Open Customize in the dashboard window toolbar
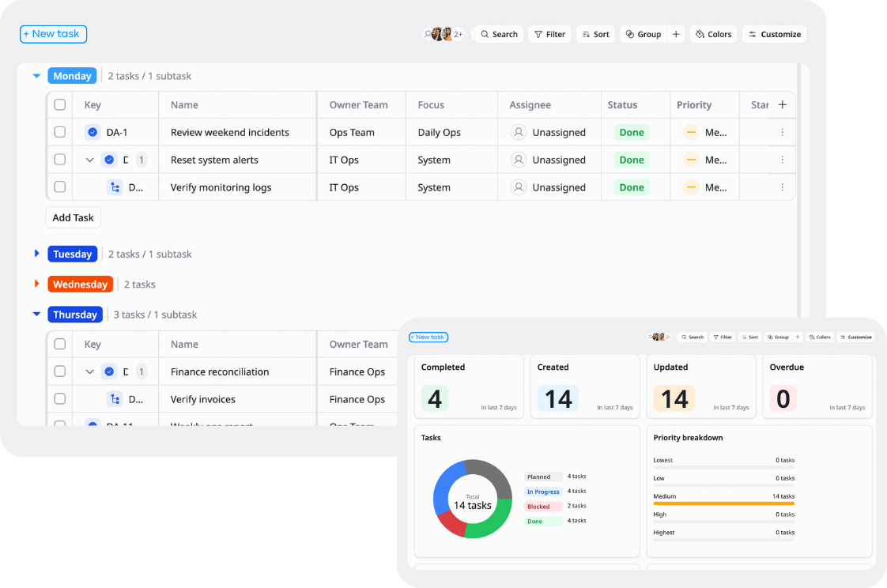 (856, 337)
